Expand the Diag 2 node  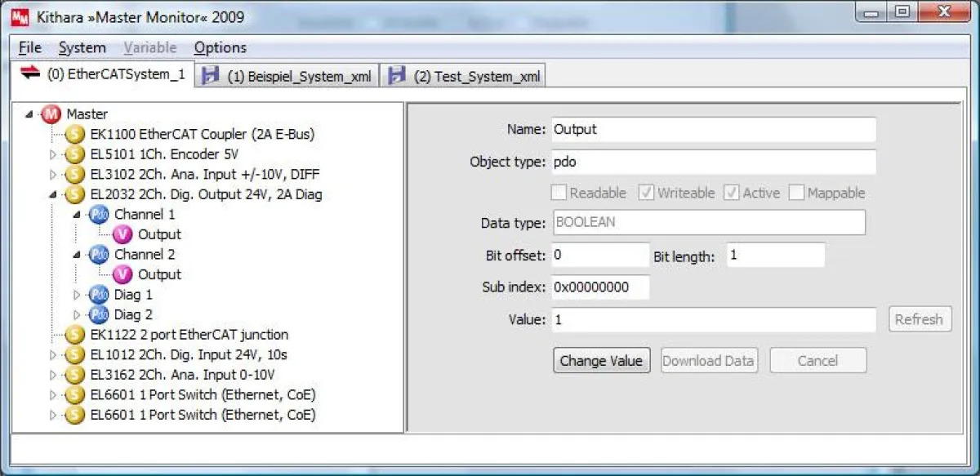tap(78, 315)
